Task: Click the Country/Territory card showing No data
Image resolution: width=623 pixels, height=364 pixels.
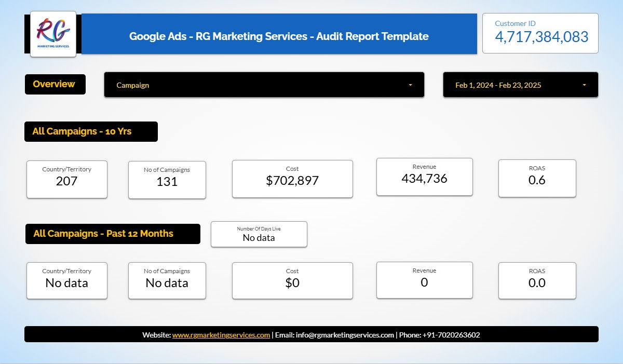Action: 66,280
